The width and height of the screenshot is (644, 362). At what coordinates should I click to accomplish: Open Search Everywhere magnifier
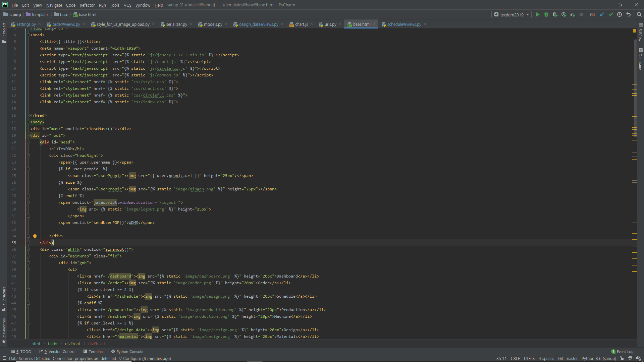coord(639,14)
